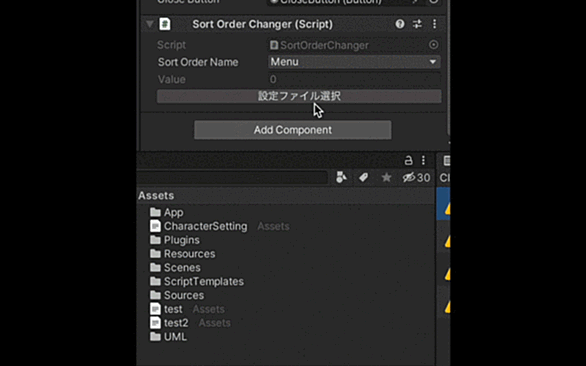This screenshot has width=586, height=366.
Task: Click the Add Component button
Action: (x=293, y=130)
